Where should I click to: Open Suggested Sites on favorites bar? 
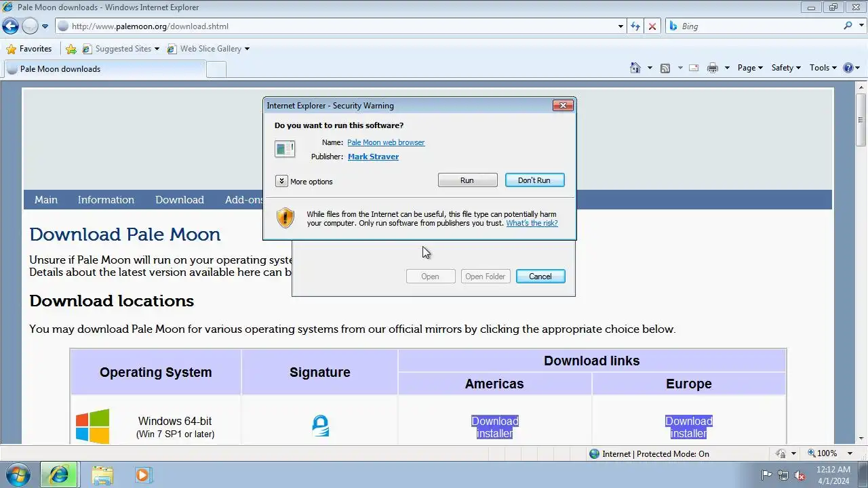(121, 49)
